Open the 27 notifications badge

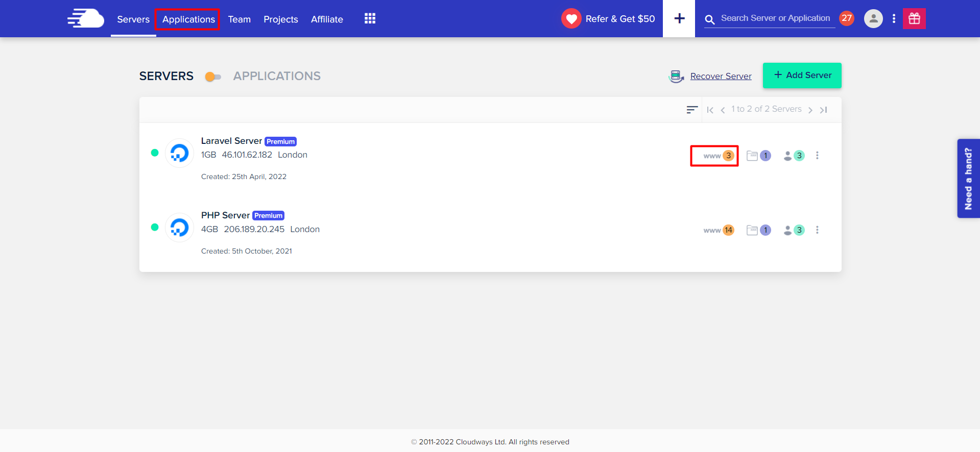coord(847,18)
